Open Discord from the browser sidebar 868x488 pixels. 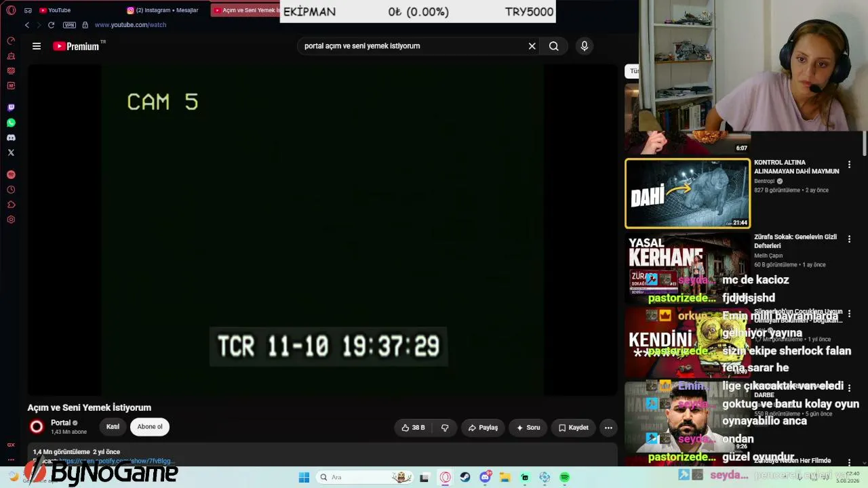[11, 138]
